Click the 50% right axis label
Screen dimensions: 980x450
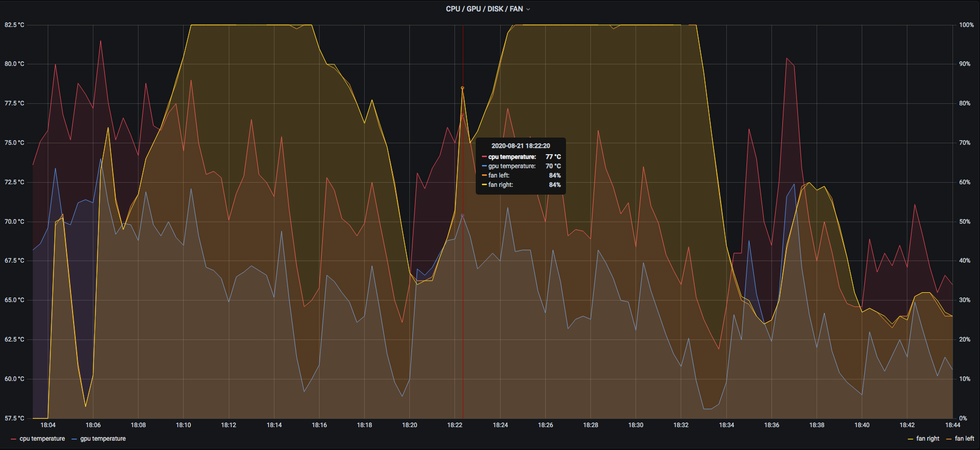click(964, 222)
